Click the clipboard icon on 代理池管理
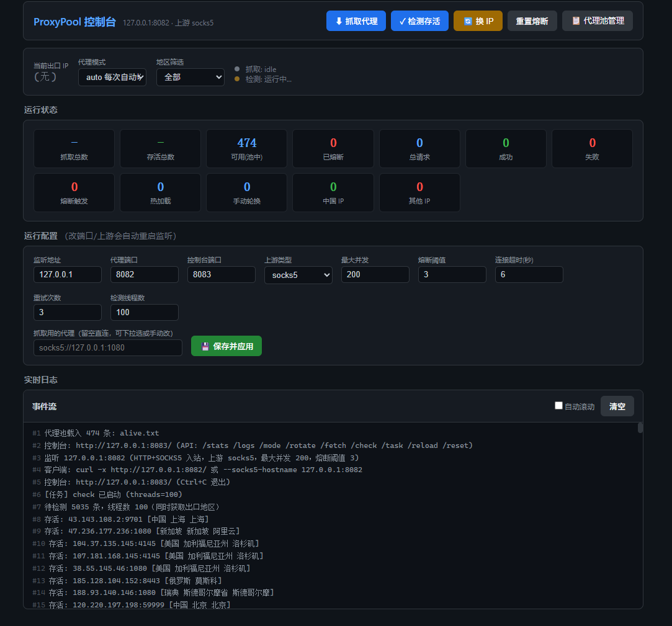 (576, 20)
